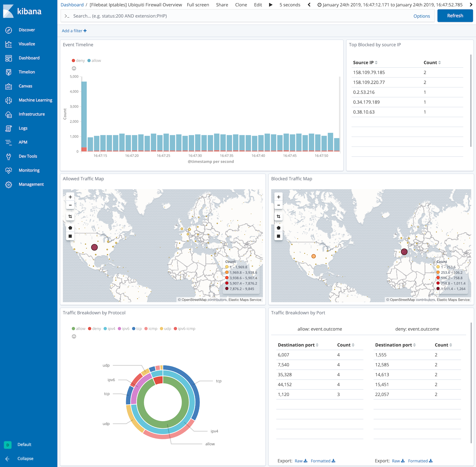Screen dimensions: 476x467
Task: Click the Share menu item
Action: [x=222, y=4]
